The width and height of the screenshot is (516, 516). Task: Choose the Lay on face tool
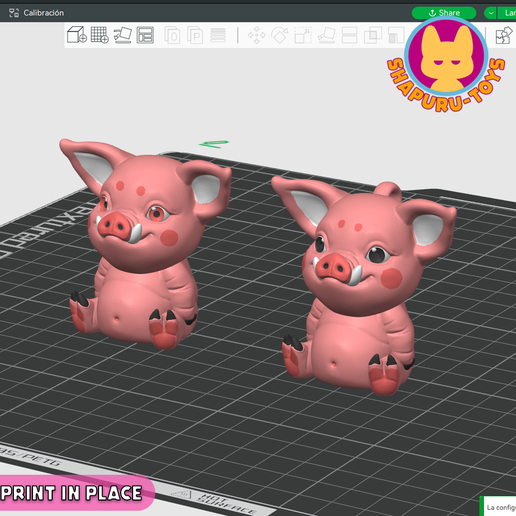(326, 35)
